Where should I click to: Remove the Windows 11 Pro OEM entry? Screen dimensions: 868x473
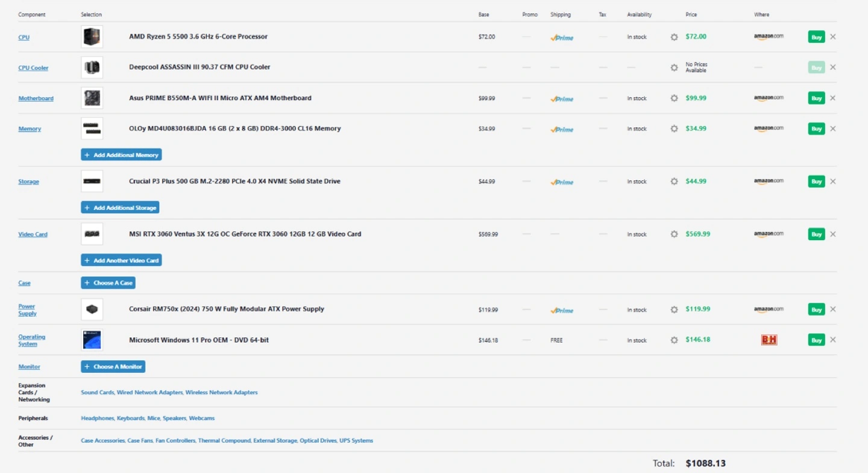[x=833, y=340]
